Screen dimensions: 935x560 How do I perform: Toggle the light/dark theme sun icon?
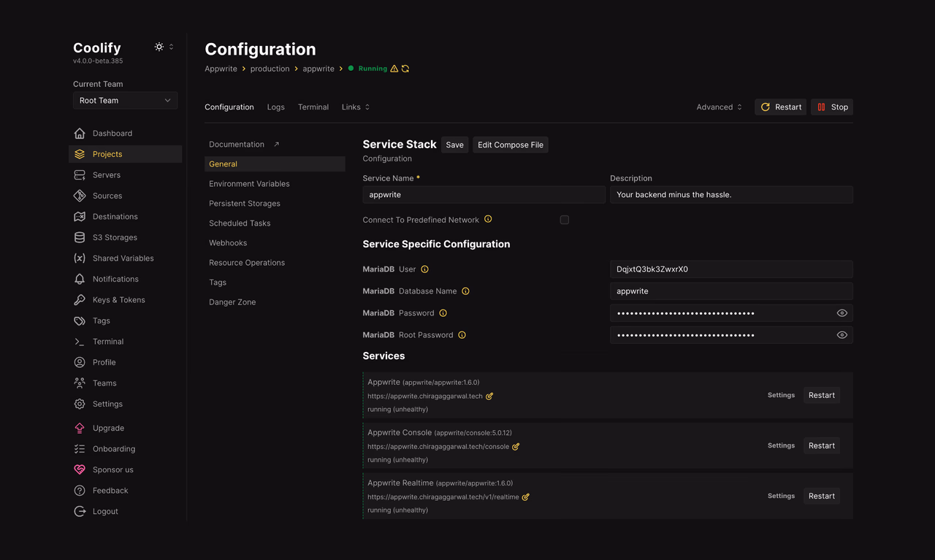tap(159, 47)
